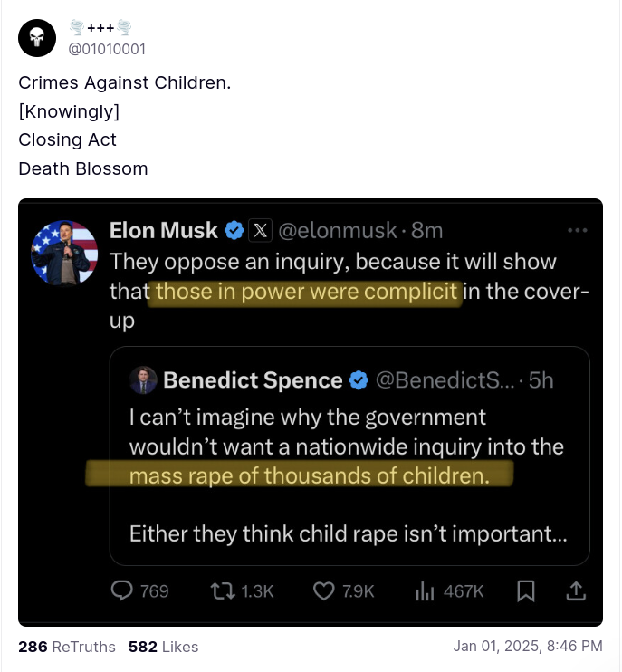Bookmark the tweet with the bookmark icon
622x672 pixels.
525,590
